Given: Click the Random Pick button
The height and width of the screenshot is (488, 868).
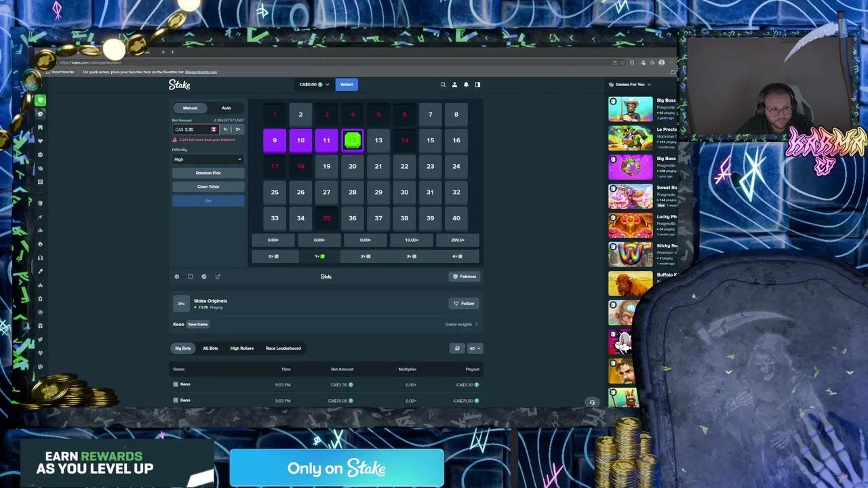Looking at the screenshot, I should pyautogui.click(x=208, y=173).
